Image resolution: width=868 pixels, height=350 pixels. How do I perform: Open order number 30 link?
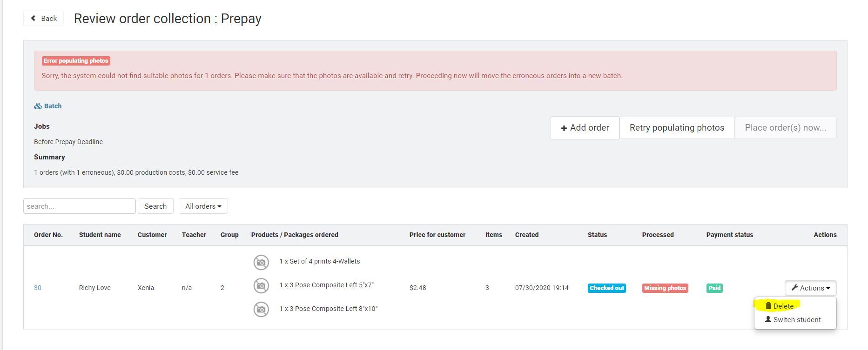(x=38, y=288)
